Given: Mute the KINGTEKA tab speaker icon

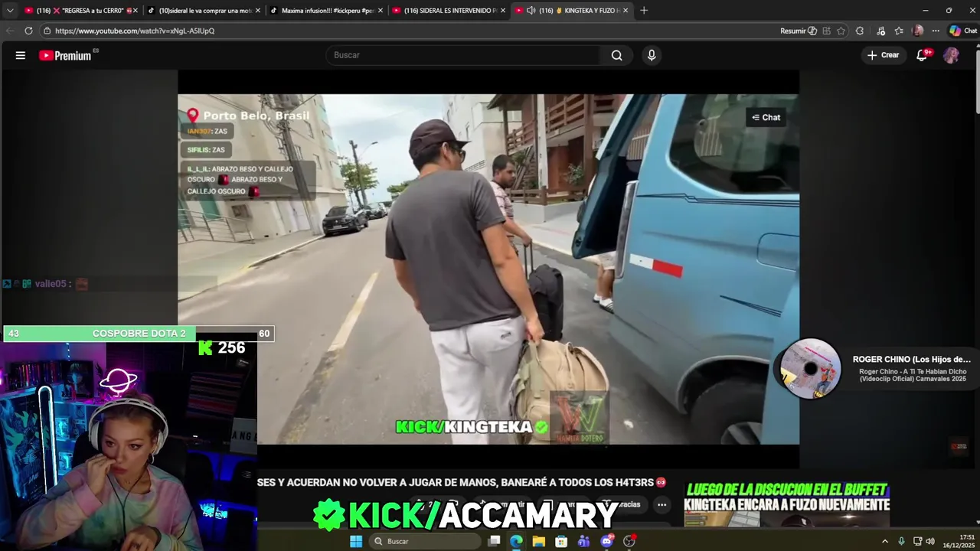Looking at the screenshot, I should tap(531, 11).
